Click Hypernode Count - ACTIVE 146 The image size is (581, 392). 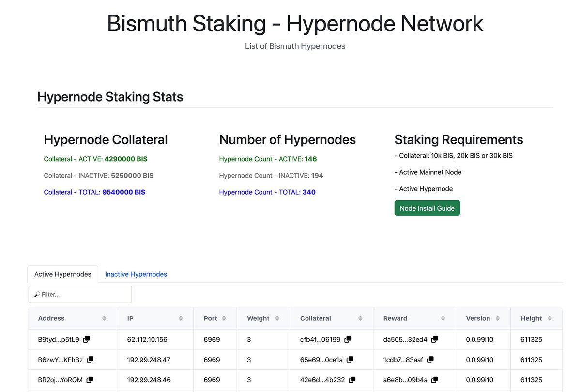tap(268, 159)
